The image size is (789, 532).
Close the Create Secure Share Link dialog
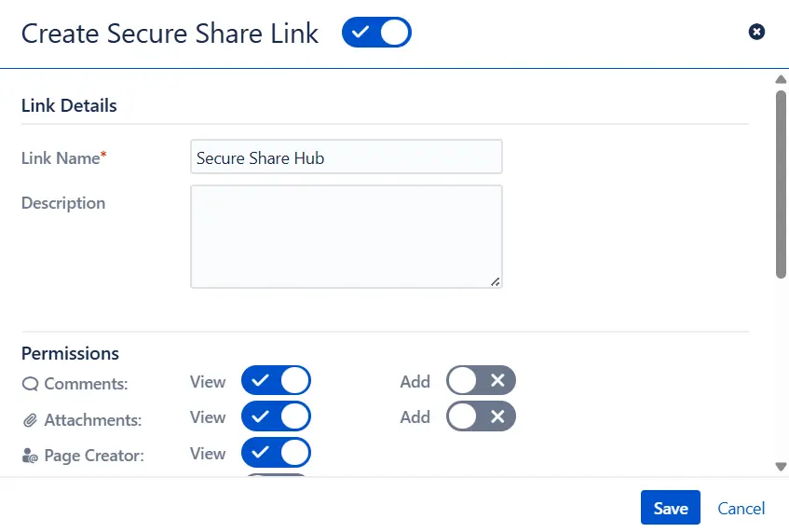click(x=757, y=33)
